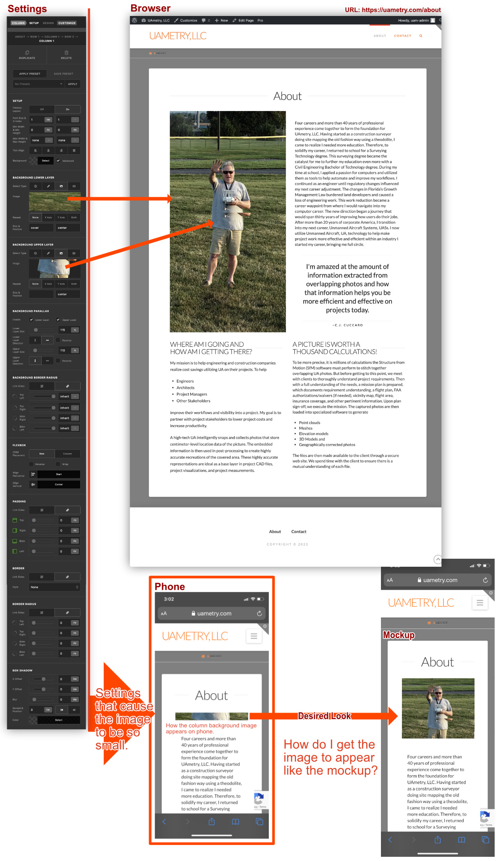
Task: Select justify text align icon
Action: pyautogui.click(x=74, y=150)
